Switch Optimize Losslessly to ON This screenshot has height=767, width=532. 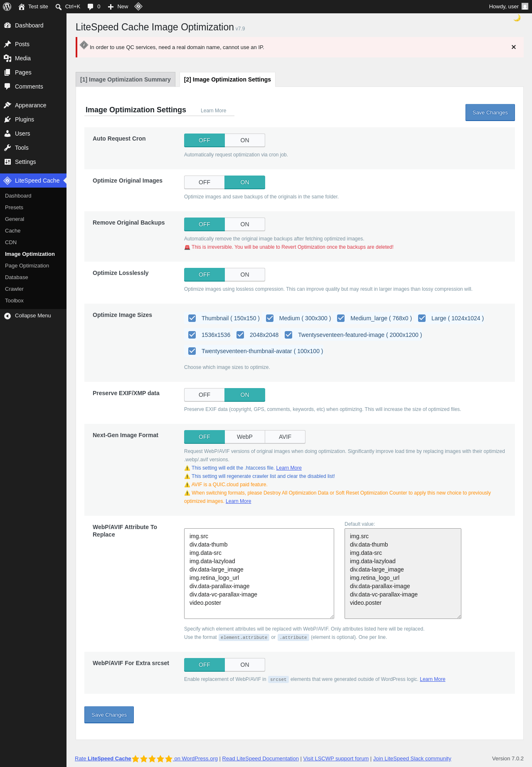[245, 275]
